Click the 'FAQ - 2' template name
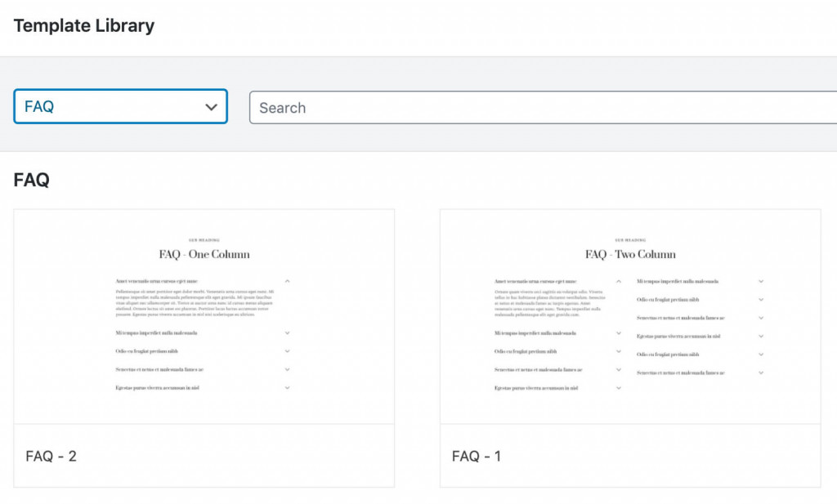 pos(51,457)
